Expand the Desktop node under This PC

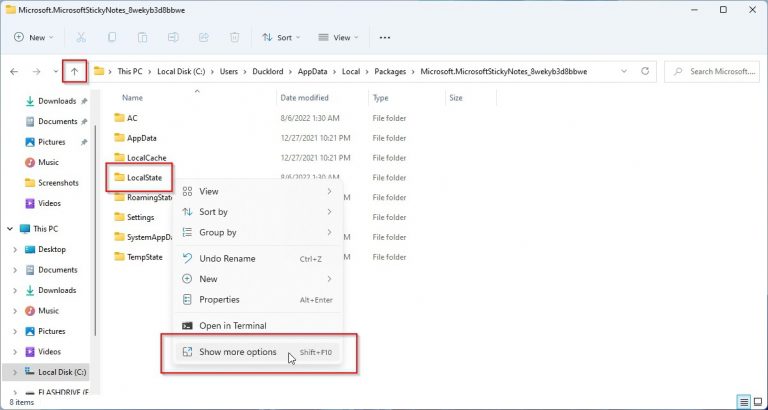tap(15, 249)
